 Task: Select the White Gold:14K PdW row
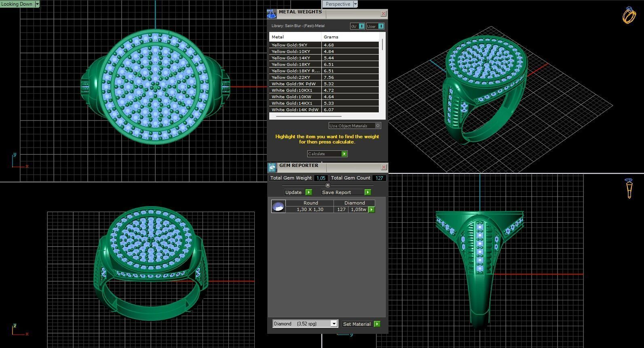324,110
